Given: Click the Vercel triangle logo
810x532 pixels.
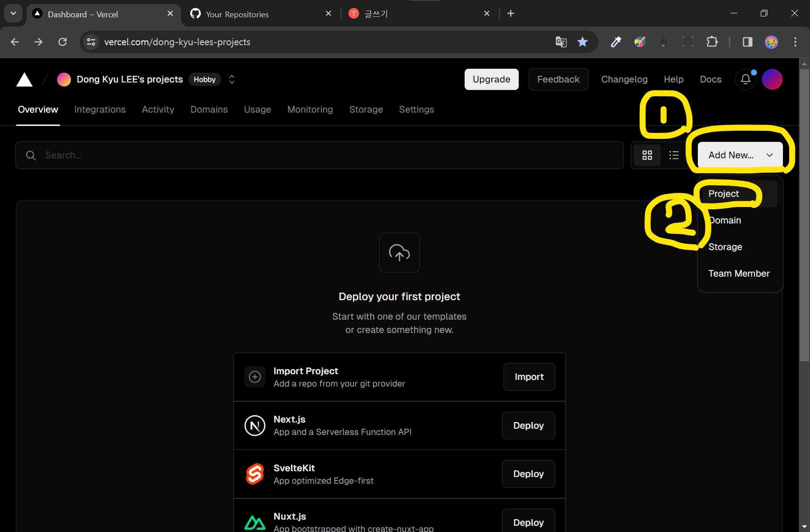Looking at the screenshot, I should pos(24,80).
